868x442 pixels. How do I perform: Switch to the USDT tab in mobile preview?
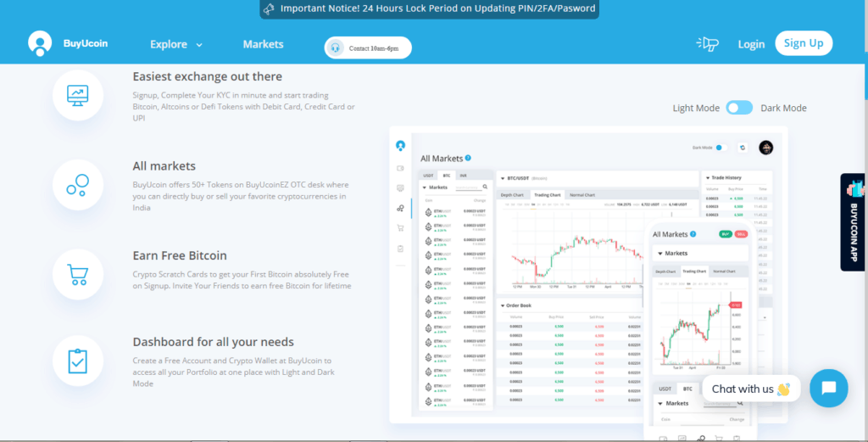[665, 389]
